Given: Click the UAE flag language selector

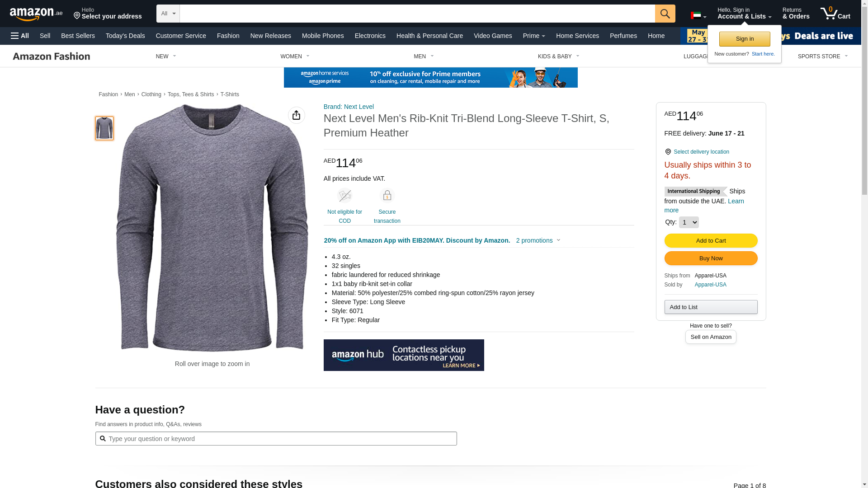Looking at the screenshot, I should tap(698, 15).
